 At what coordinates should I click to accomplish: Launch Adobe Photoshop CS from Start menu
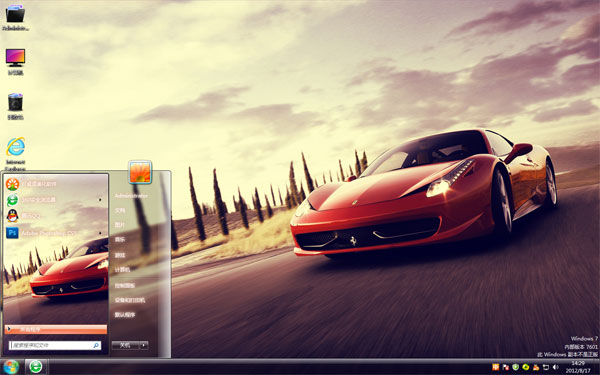pyautogui.click(x=55, y=233)
